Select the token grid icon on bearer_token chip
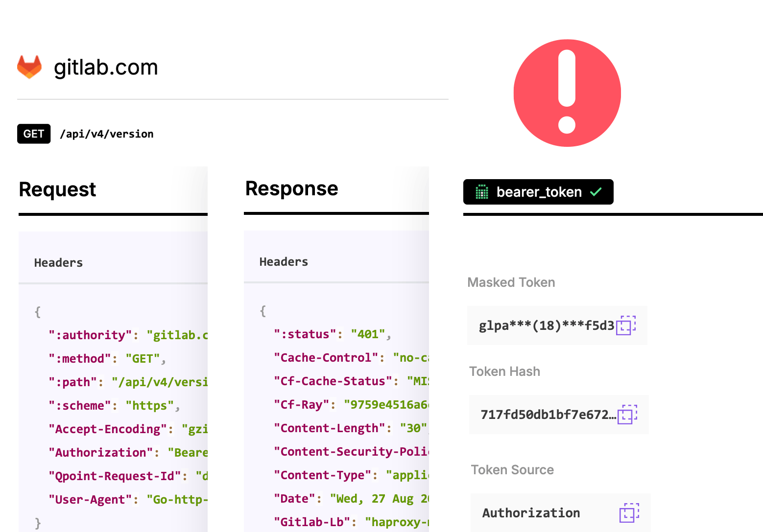 pos(481,192)
